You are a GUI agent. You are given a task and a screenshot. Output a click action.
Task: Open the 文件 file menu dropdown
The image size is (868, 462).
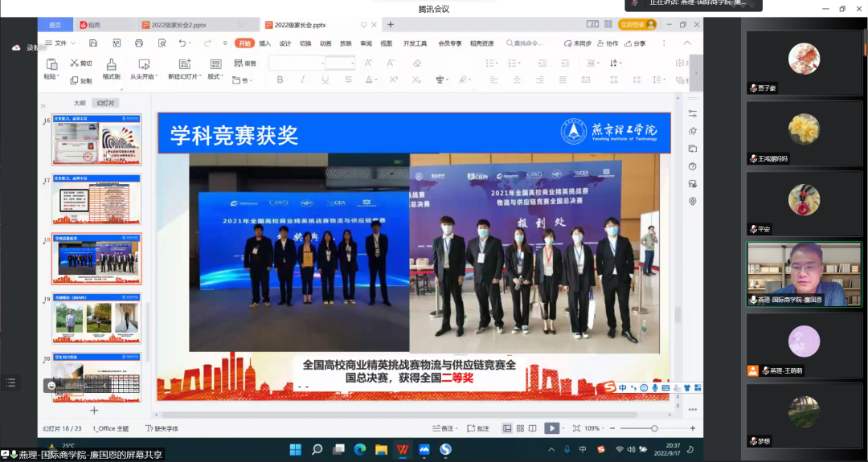(59, 43)
